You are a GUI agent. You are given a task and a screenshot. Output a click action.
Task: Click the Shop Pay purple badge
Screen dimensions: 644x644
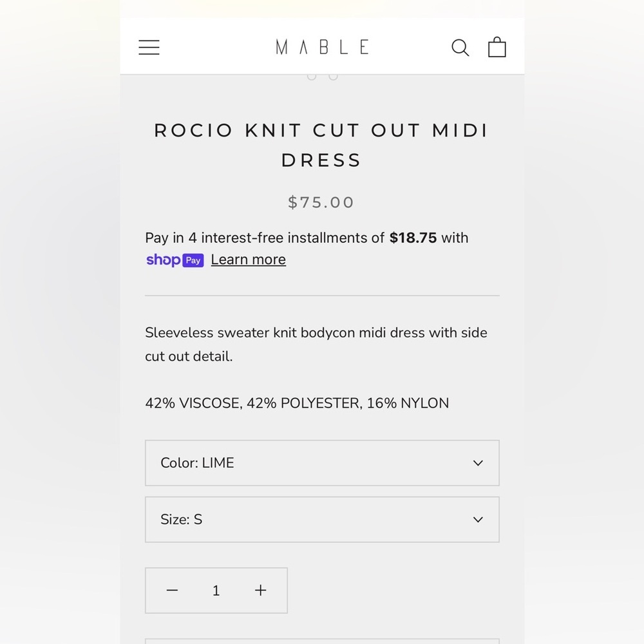click(175, 260)
